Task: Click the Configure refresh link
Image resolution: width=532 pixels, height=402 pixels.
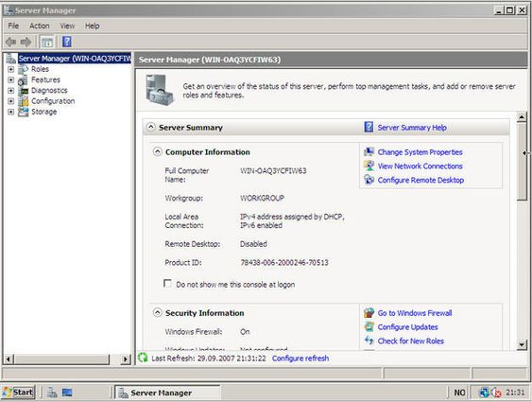Action: tap(300, 358)
